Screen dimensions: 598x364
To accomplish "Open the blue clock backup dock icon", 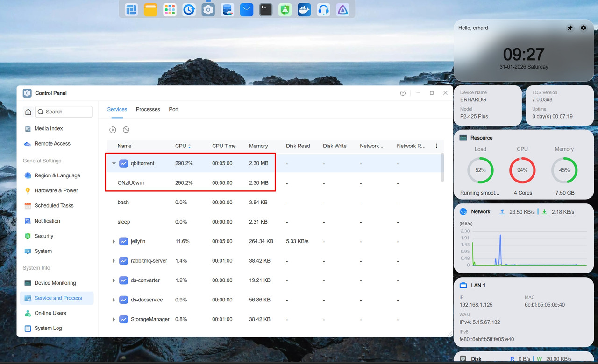I will click(x=189, y=9).
